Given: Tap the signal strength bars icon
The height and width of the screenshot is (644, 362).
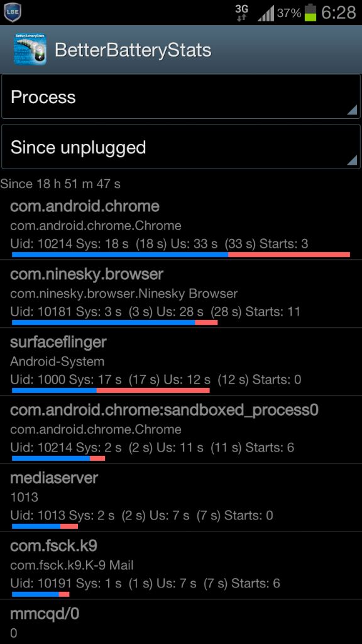Looking at the screenshot, I should click(266, 14).
